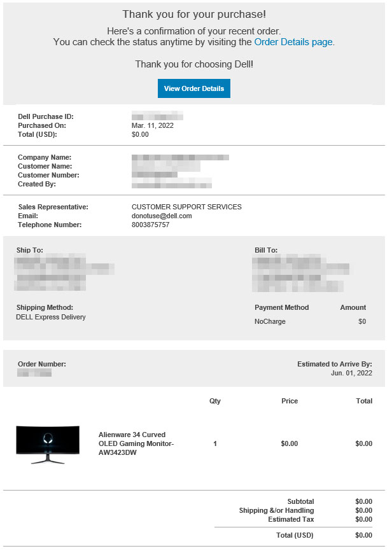Image resolution: width=392 pixels, height=551 pixels.
Task: Select the Alienware 34 Curved OLED product name
Action: [x=136, y=443]
